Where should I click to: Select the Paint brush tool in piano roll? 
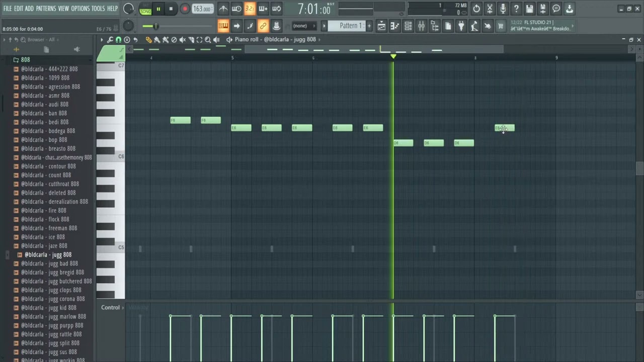[x=157, y=40]
